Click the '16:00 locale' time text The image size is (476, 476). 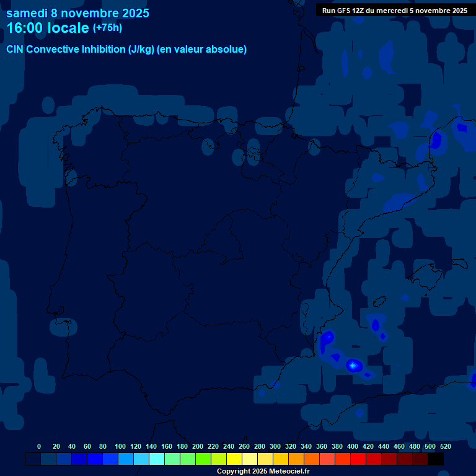48,28
